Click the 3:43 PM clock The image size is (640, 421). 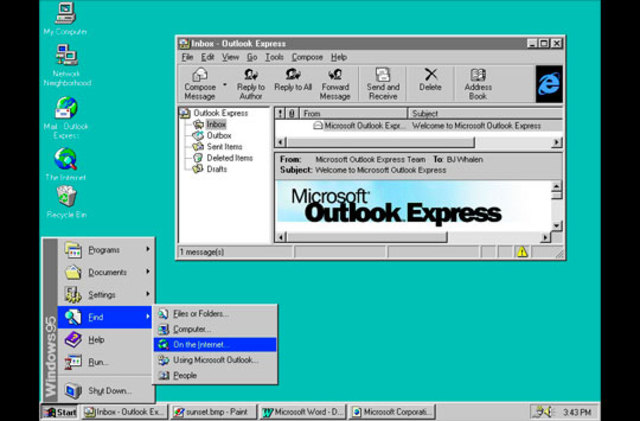pyautogui.click(x=577, y=412)
